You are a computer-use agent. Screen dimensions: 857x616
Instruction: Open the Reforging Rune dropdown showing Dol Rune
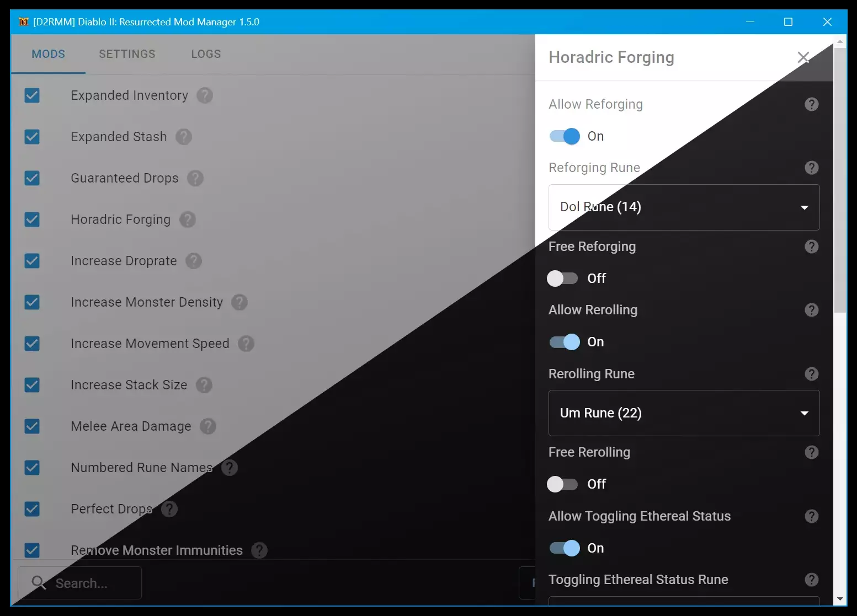684,207
